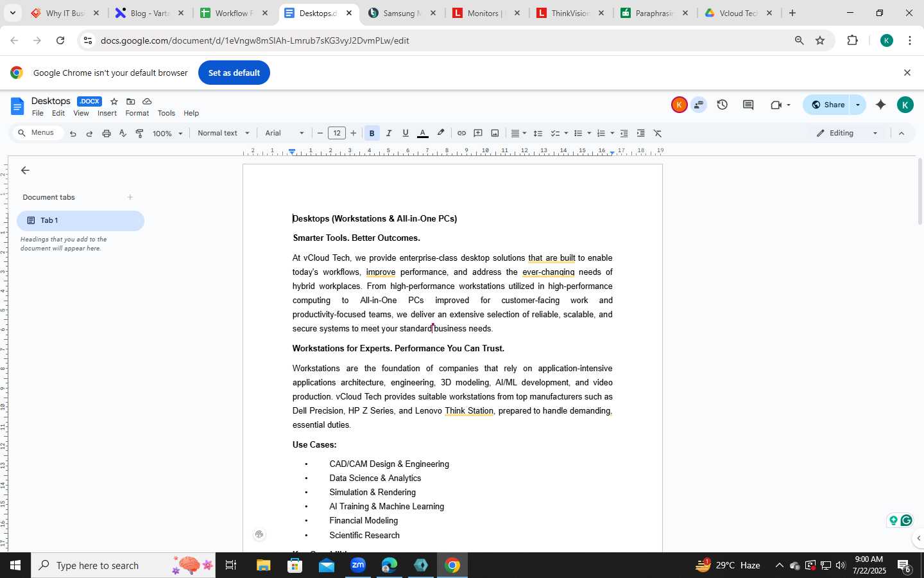Viewport: 924px width, 578px height.
Task: Select Tab 1 in document tabs
Action: [x=80, y=220]
